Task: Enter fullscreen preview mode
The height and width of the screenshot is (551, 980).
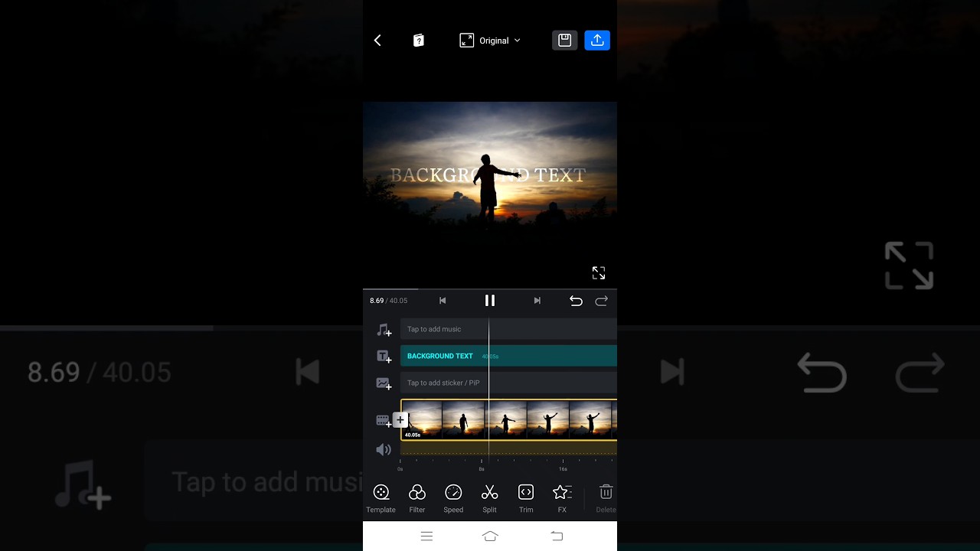Action: click(599, 273)
